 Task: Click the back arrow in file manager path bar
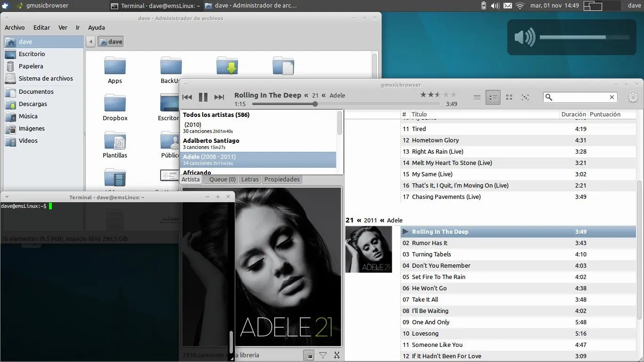91,41
